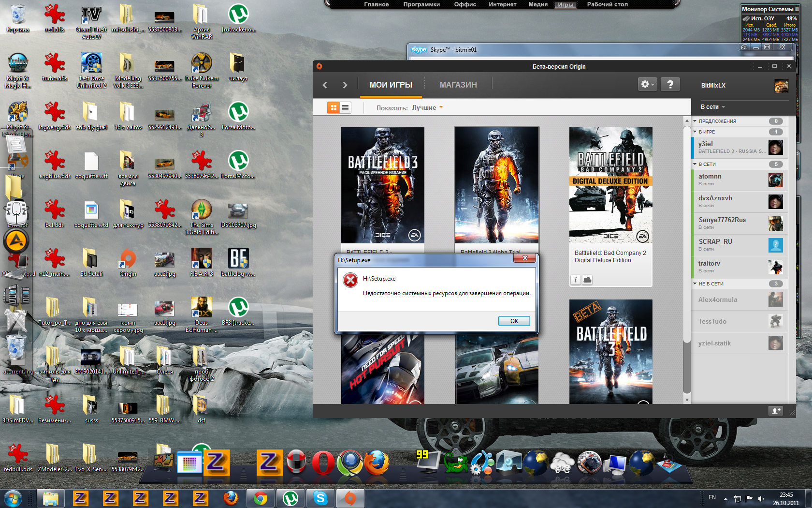Click the volume icon in system tray

pyautogui.click(x=761, y=498)
